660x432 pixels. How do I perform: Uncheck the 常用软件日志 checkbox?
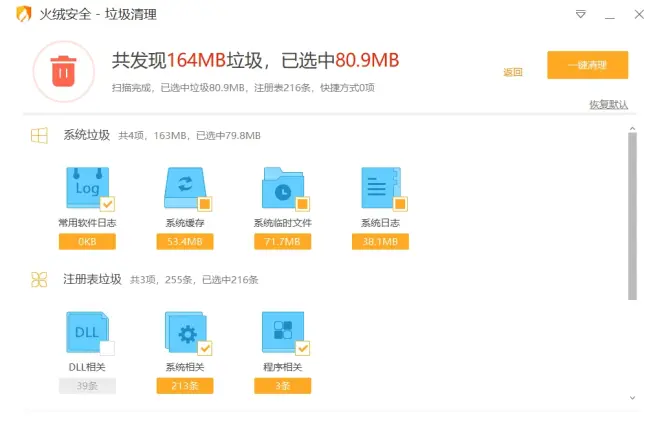(108, 204)
